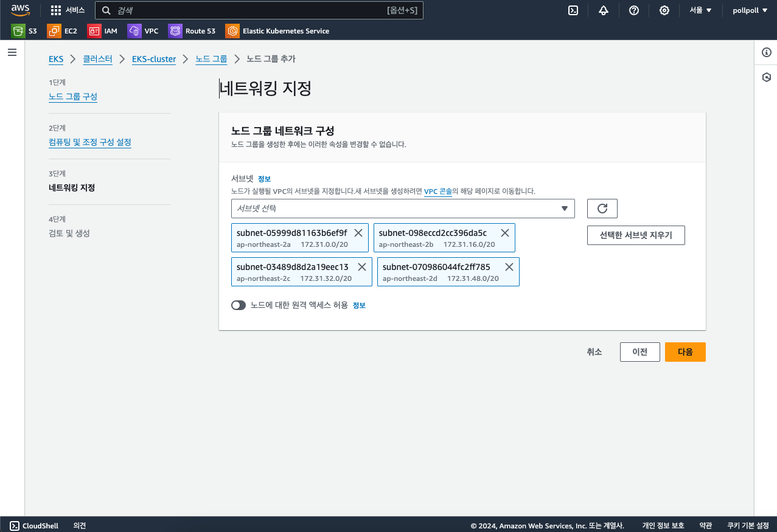The image size is (777, 532).
Task: Open the 서브넷 선택 dropdown
Action: (x=403, y=209)
